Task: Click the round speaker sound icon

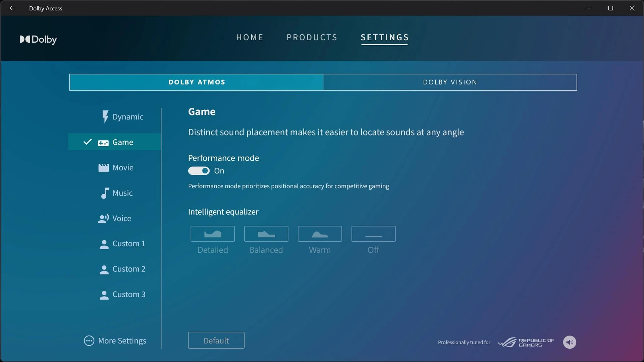Action: [x=570, y=342]
